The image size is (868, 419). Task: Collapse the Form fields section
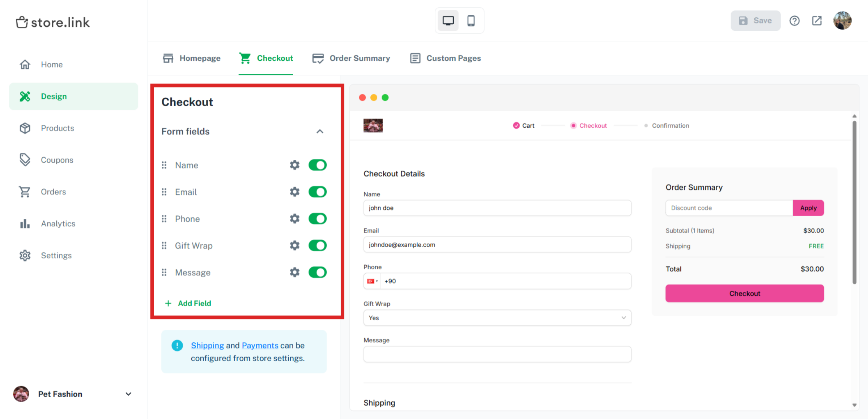(320, 131)
